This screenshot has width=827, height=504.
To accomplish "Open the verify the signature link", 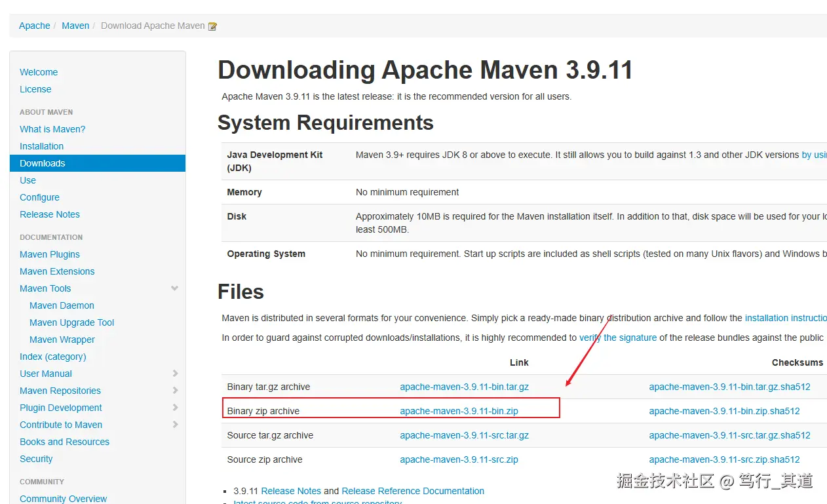I will click(618, 338).
